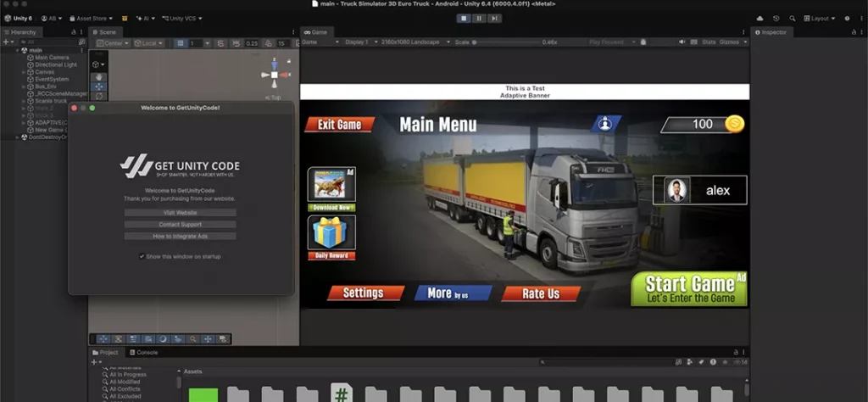The width and height of the screenshot is (868, 402).
Task: Open Unity cloud services icon
Action: pos(760,19)
